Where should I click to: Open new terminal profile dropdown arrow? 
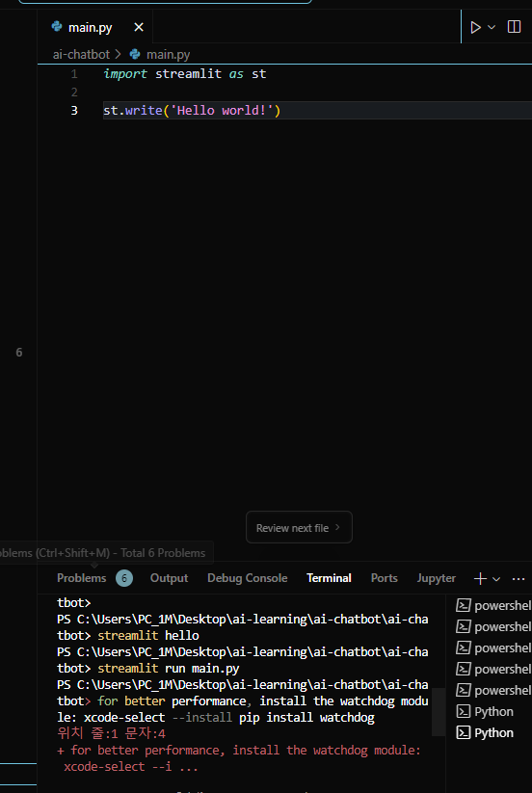[x=496, y=579]
